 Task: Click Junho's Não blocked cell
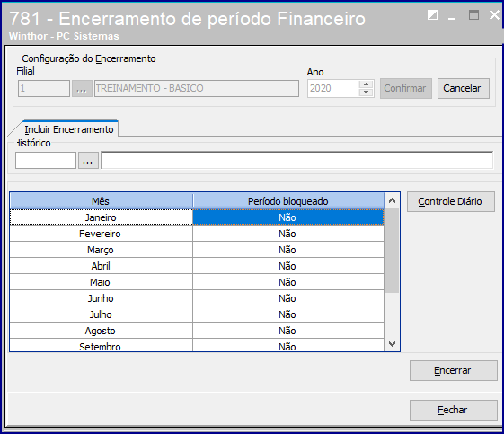288,298
